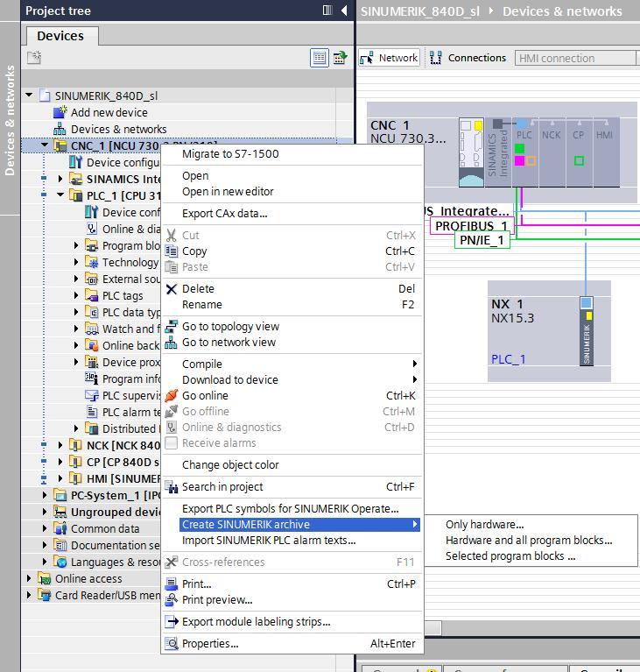Click the Search in project binoculars icon
This screenshot has width=640, height=672.
172,487
